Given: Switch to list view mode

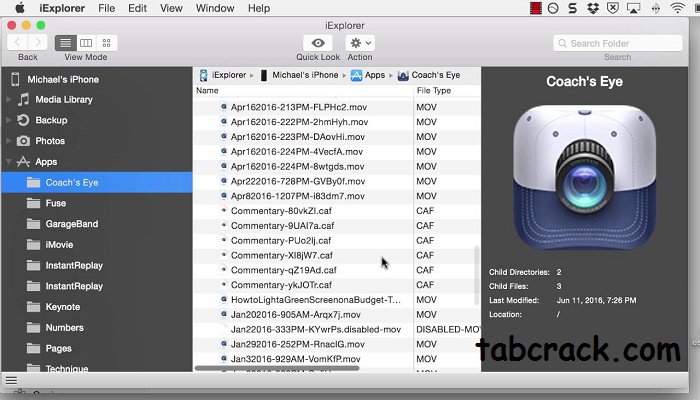Looking at the screenshot, I should pos(65,43).
